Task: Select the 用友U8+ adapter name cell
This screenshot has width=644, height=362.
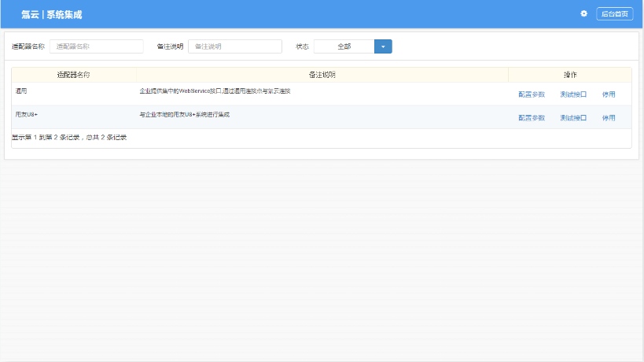Action: (74, 117)
